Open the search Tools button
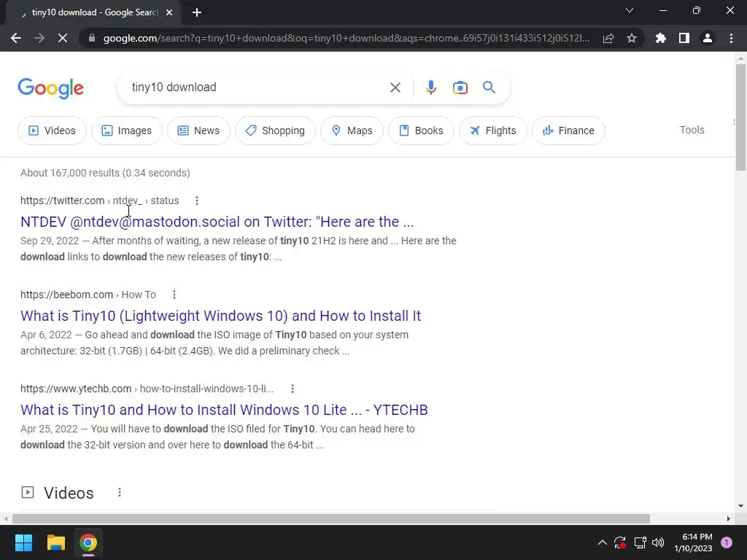The width and height of the screenshot is (747, 560). click(x=692, y=130)
